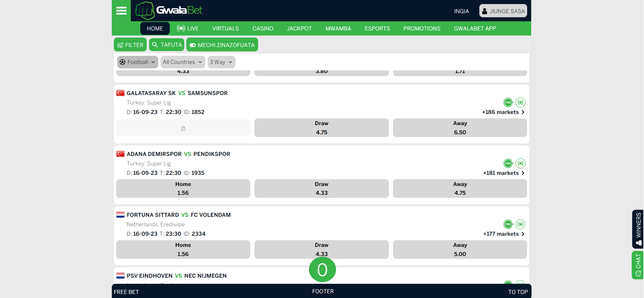Viewport: 644px width, 298px height.
Task: Click the match ID 1852 text
Action: tap(194, 112)
